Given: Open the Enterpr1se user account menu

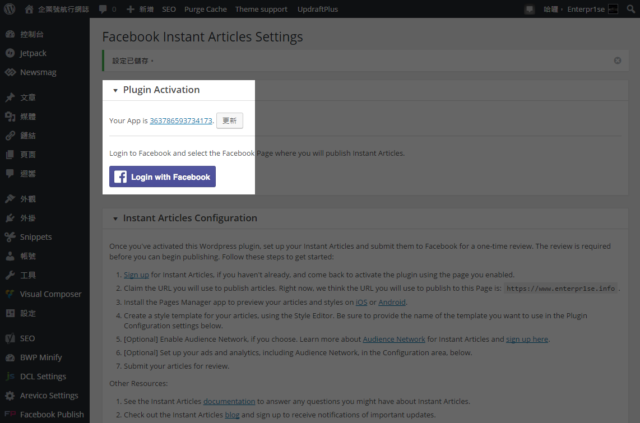Looking at the screenshot, I should (580, 9).
